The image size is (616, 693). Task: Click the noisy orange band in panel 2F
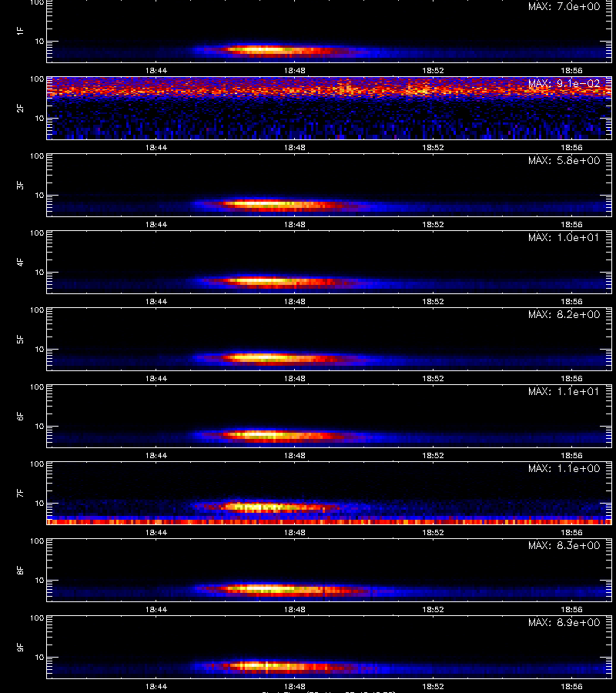[330, 90]
